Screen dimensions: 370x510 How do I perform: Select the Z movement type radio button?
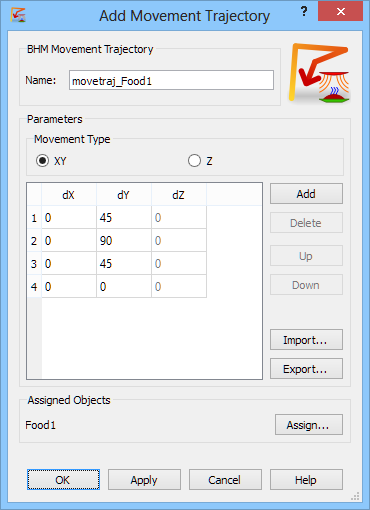point(194,161)
